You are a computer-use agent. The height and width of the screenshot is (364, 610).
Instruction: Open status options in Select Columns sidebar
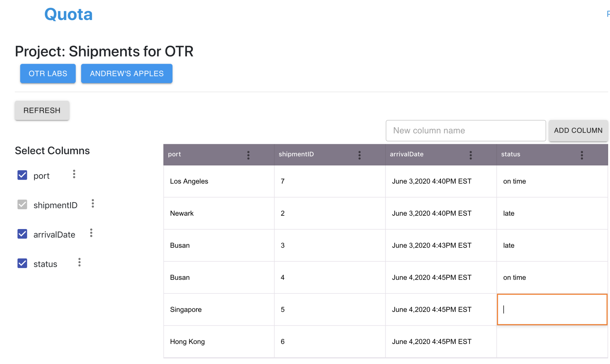(x=79, y=262)
